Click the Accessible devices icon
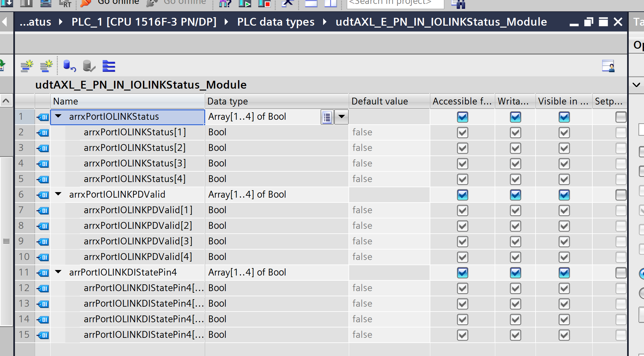The width and height of the screenshot is (644, 356). point(225,3)
